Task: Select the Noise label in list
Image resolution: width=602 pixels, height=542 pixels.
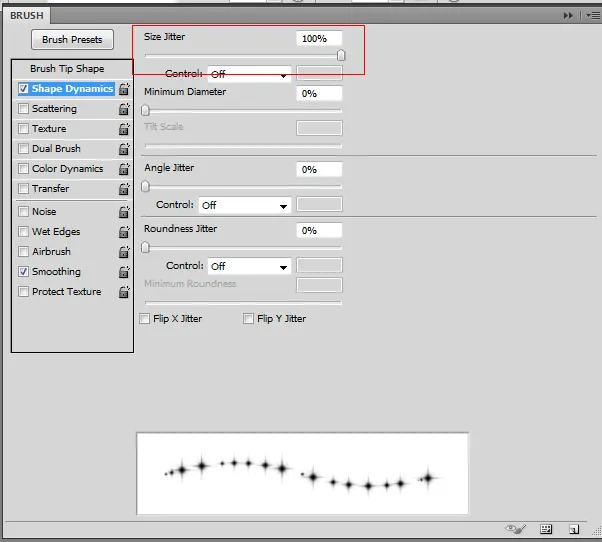Action: [44, 212]
